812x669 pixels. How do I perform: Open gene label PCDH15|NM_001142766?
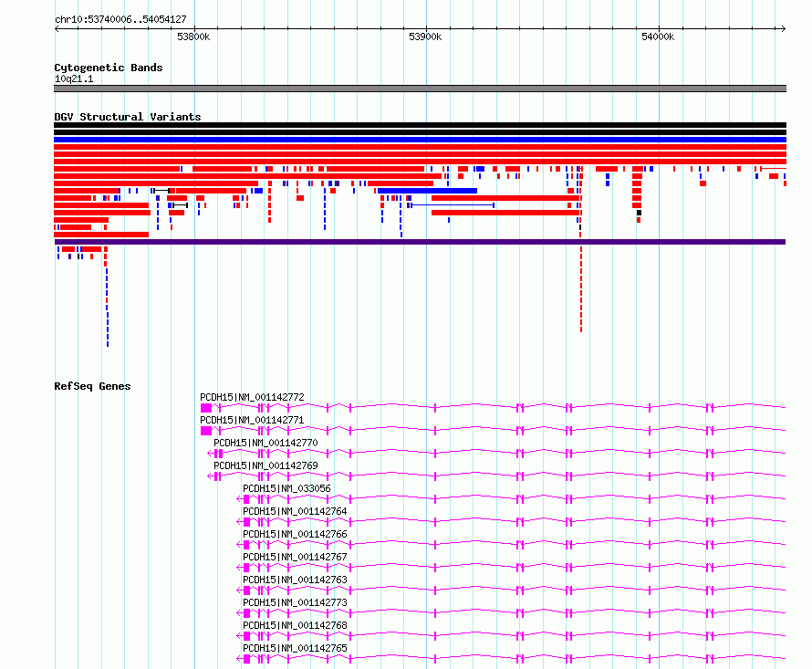(295, 534)
